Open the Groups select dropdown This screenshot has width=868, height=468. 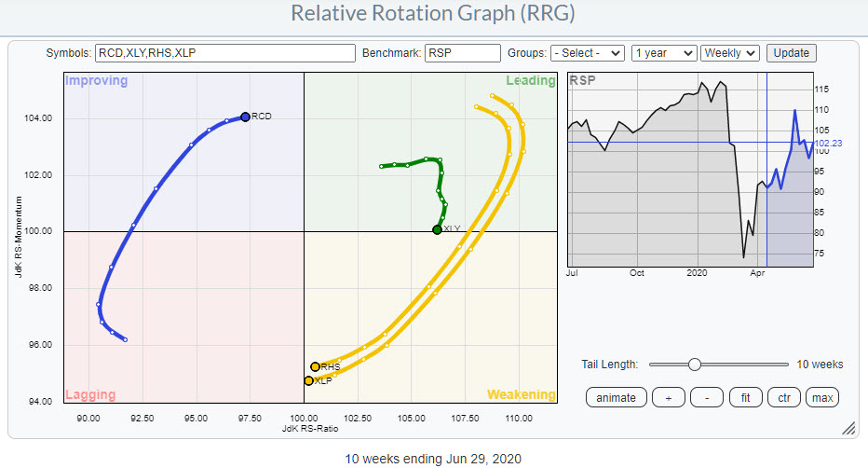587,53
